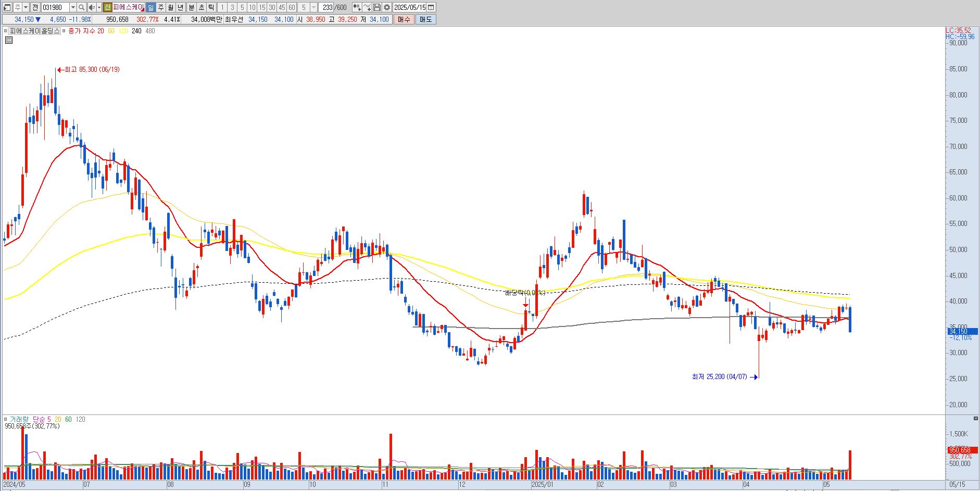Select the 60 interval preset tab
The height and width of the screenshot is (491, 980).
click(x=292, y=7)
